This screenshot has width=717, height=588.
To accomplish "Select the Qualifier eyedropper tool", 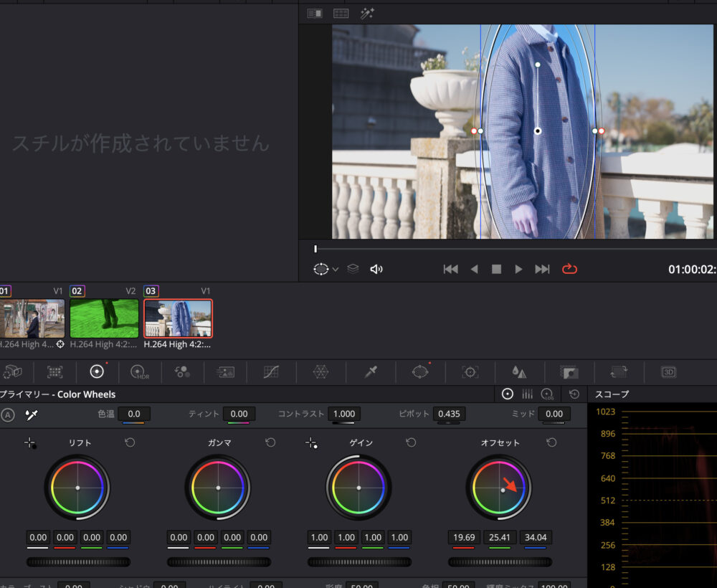I will pyautogui.click(x=370, y=371).
